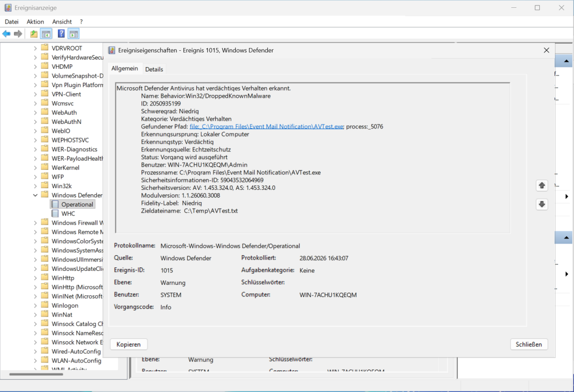
Task: Expand the WER-Diagnostics tree node
Action: (x=35, y=149)
